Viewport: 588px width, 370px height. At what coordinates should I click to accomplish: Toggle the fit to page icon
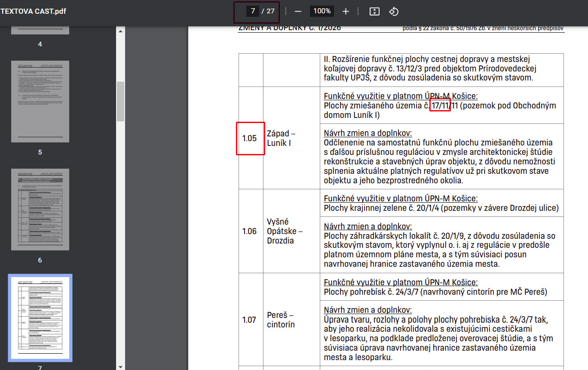point(374,11)
